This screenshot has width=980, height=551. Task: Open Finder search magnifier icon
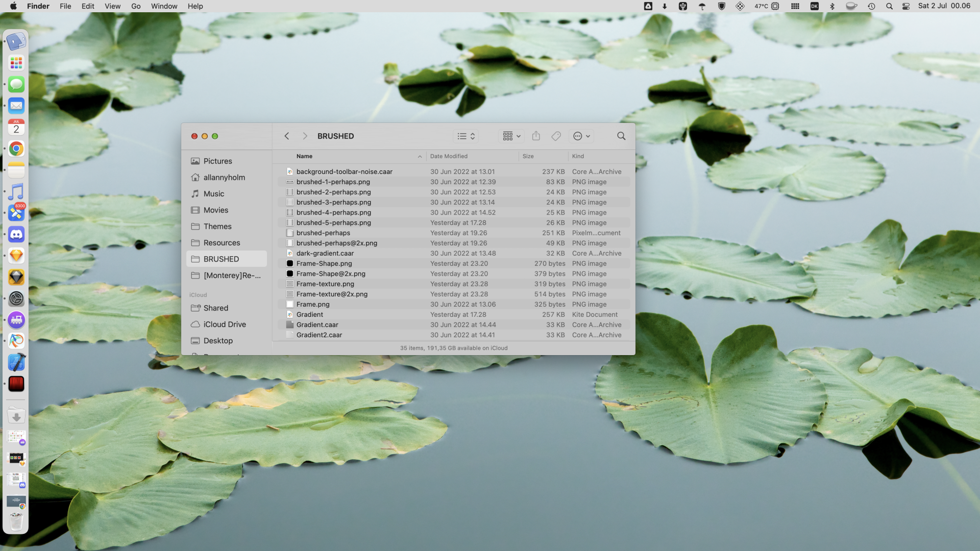coord(621,136)
